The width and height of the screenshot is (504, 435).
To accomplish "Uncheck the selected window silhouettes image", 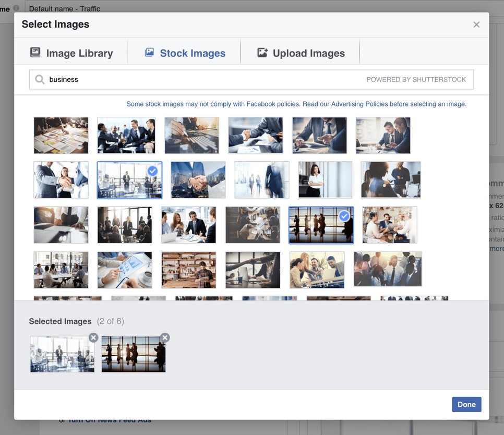I will (x=321, y=225).
